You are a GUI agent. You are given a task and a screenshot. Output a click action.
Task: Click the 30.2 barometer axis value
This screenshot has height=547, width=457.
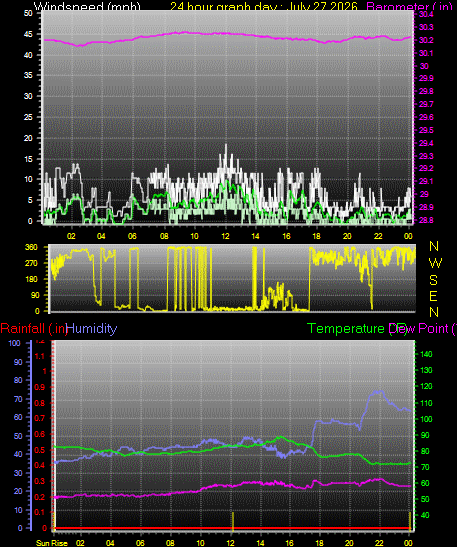pyautogui.click(x=426, y=40)
